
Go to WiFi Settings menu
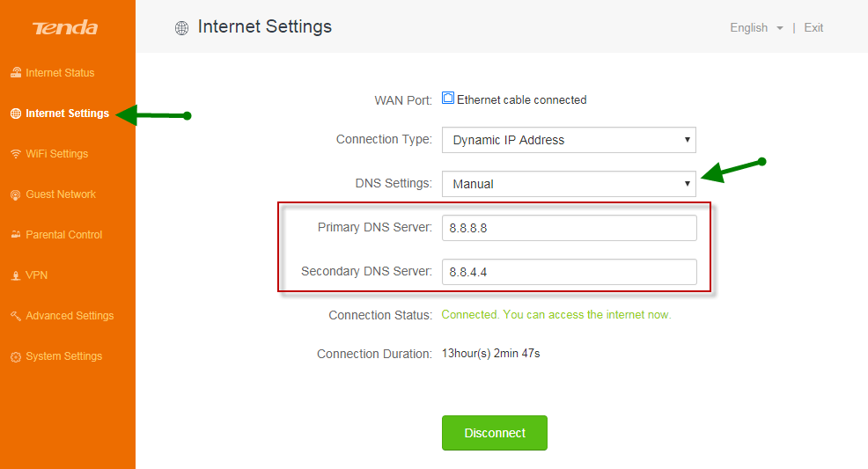[x=56, y=154]
